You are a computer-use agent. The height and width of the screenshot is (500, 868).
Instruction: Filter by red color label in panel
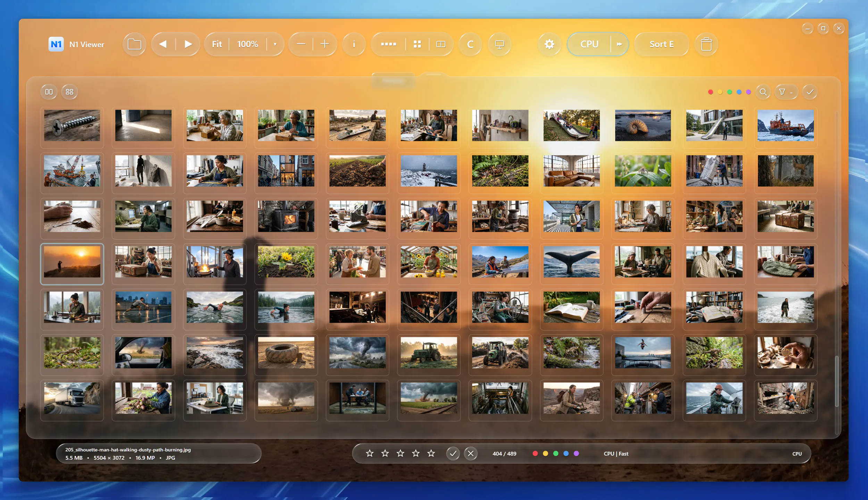pyautogui.click(x=710, y=92)
